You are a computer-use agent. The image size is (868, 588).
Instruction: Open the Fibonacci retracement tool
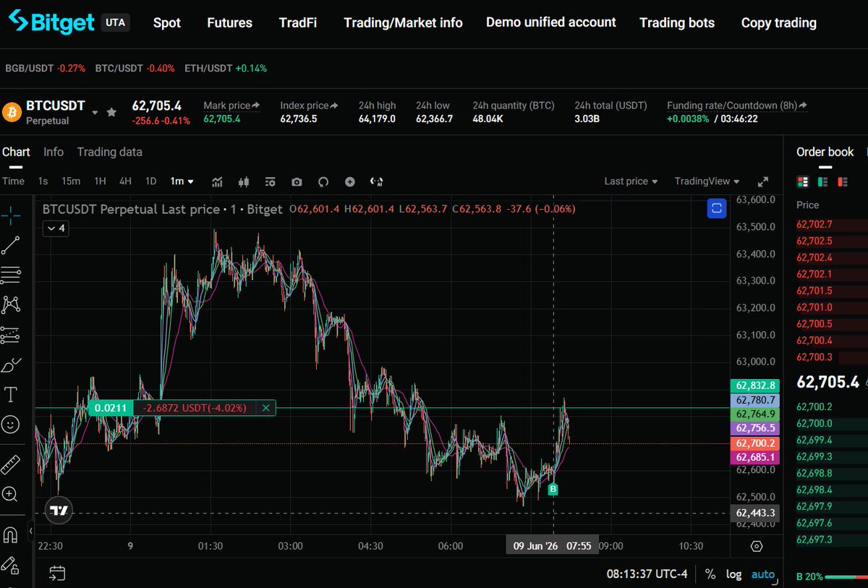tap(11, 275)
